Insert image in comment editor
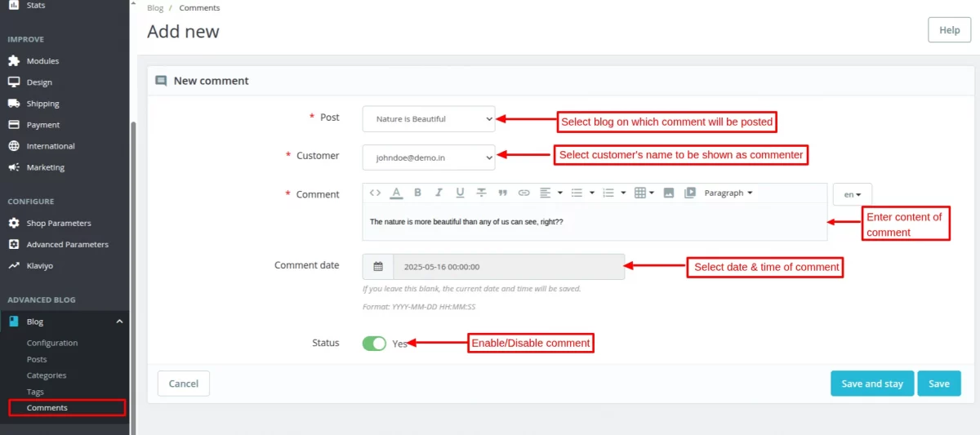Screen dimensions: 980x435 coord(669,193)
